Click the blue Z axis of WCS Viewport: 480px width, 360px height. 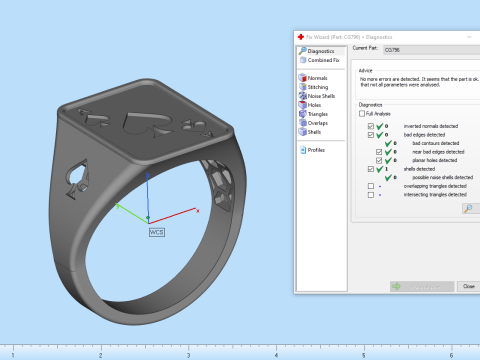pos(147,197)
